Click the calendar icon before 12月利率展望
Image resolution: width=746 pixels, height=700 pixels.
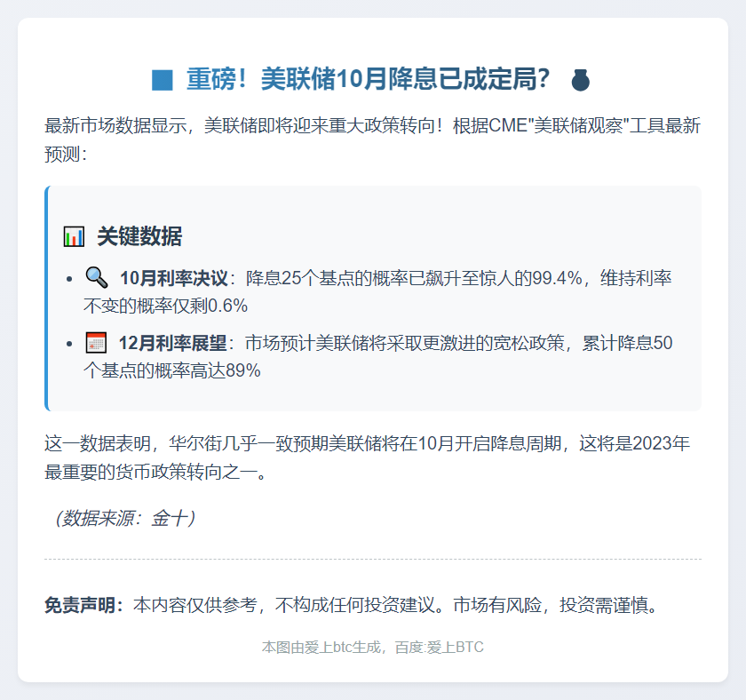95,343
